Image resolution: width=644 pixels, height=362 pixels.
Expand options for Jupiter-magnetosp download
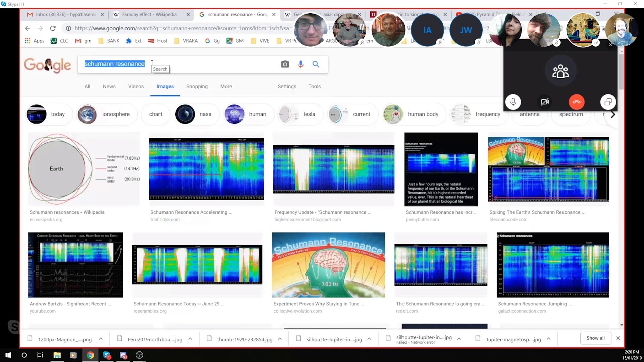pyautogui.click(x=548, y=339)
